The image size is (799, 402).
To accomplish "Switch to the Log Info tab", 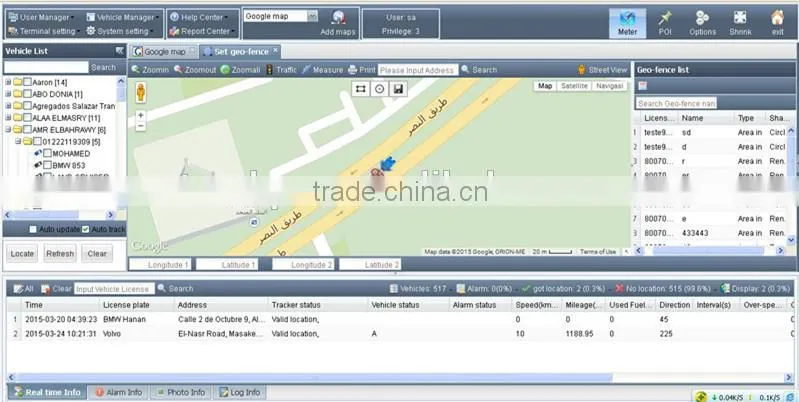I will [239, 392].
